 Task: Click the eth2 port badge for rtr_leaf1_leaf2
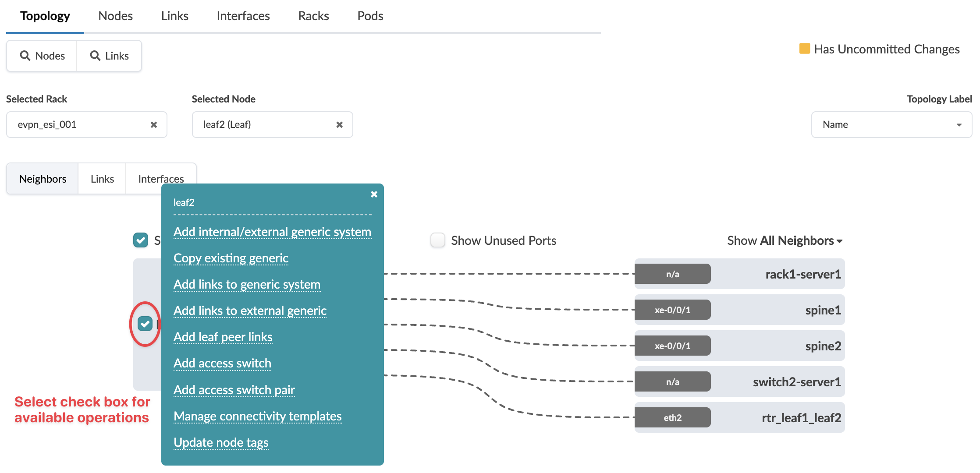(672, 418)
